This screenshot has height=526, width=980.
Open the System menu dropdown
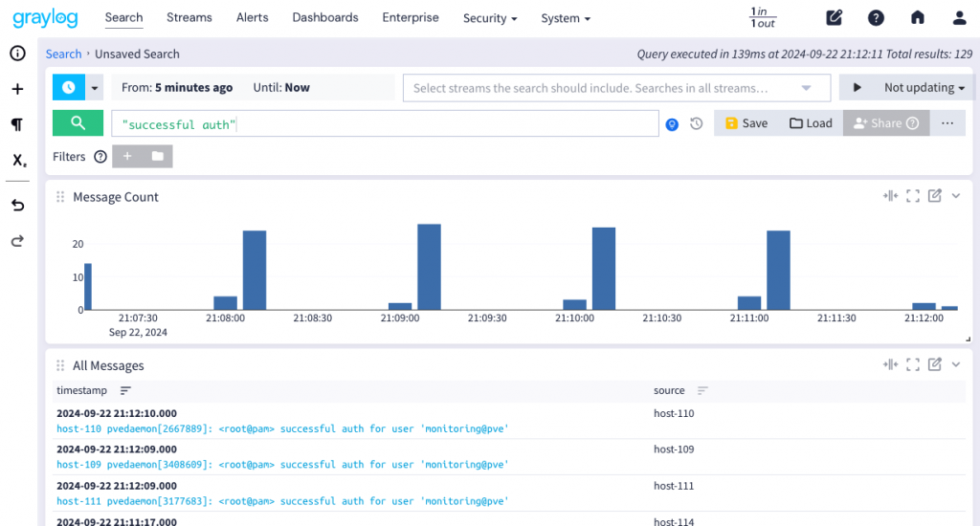click(x=566, y=18)
